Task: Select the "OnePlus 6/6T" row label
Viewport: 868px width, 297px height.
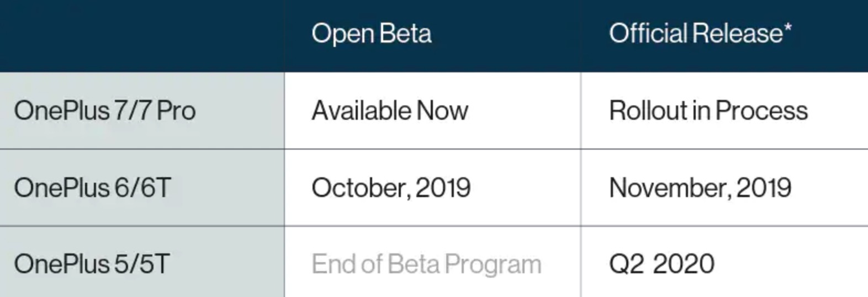Action: (92, 188)
